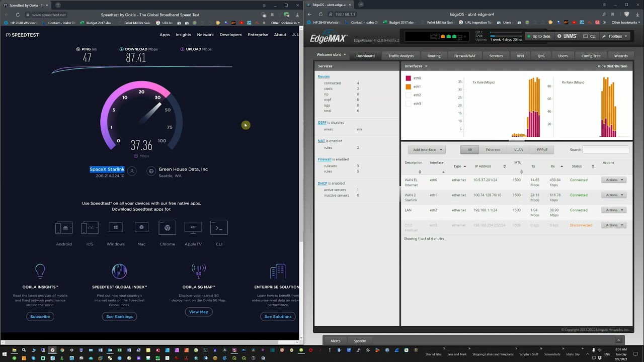Click the Ookla 5G Map icon
This screenshot has width=644, height=362.
199,271
